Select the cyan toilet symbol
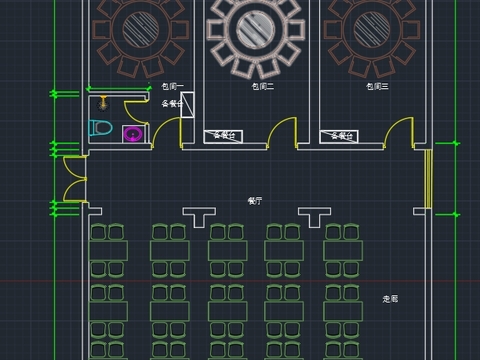The height and width of the screenshot is (360, 480). [x=100, y=128]
